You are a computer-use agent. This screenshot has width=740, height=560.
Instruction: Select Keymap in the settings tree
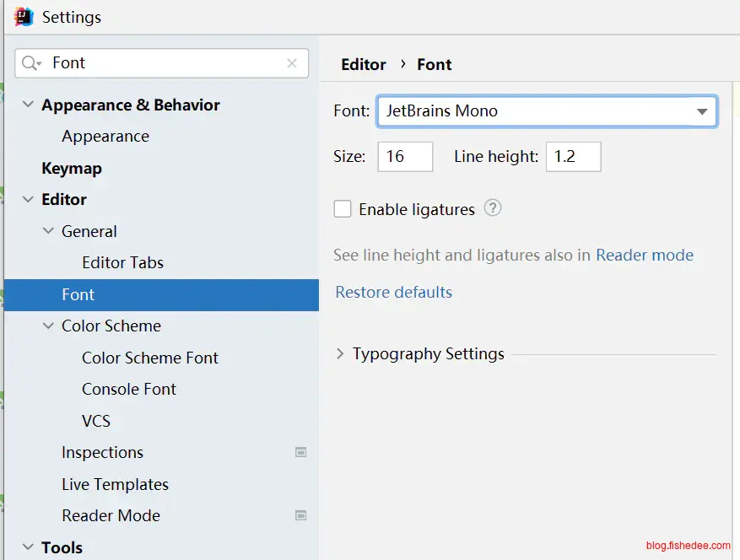pos(72,168)
